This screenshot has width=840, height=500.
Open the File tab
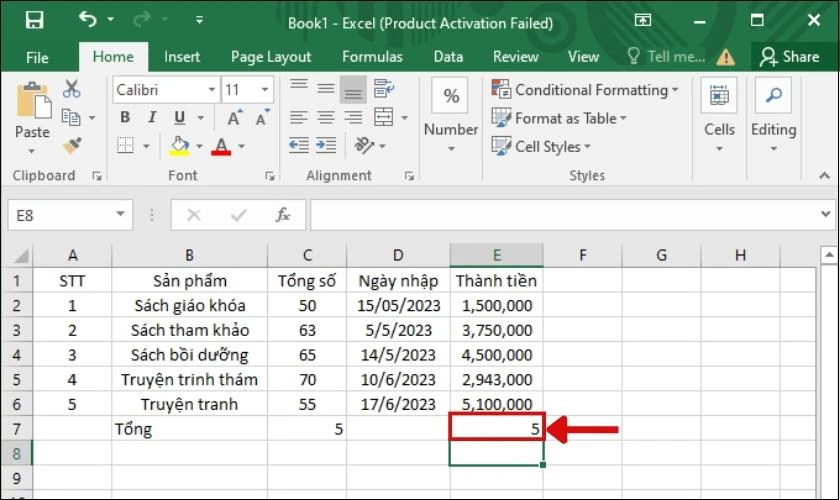coord(37,57)
